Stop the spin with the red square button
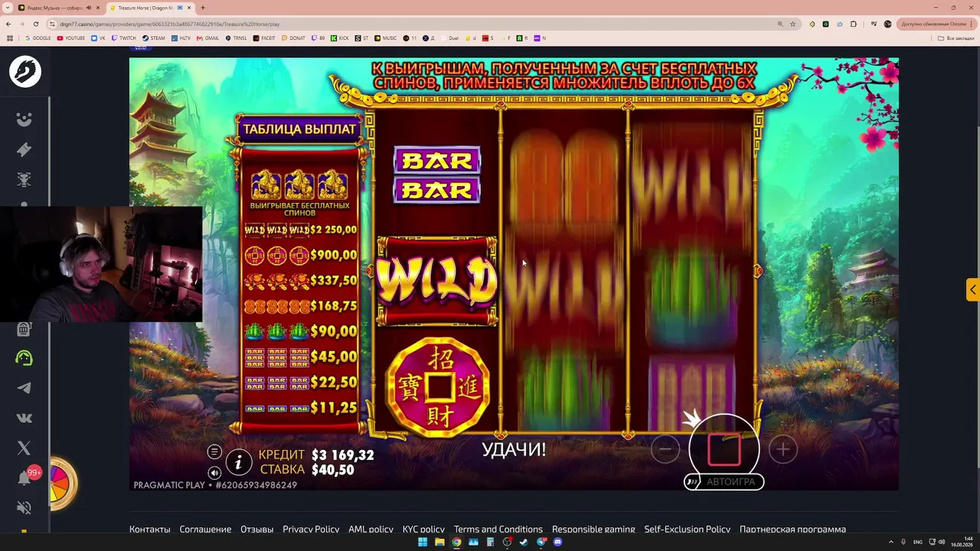The height and width of the screenshot is (551, 980). coord(724,449)
